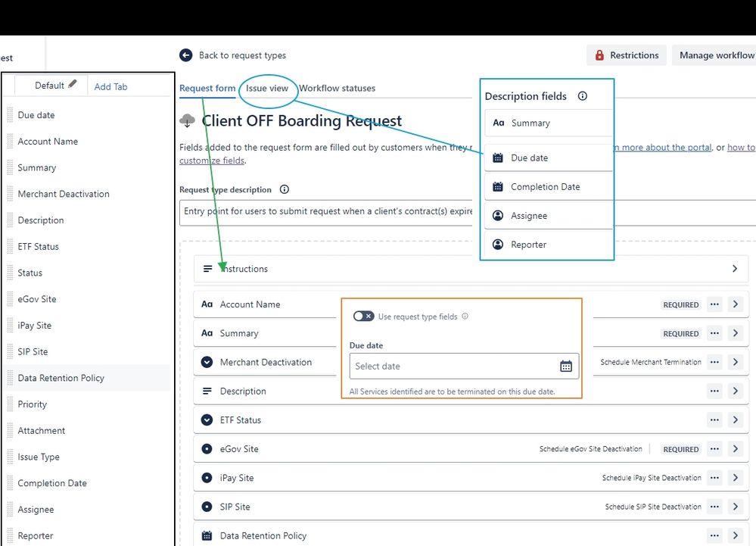
Task: Follow the customize fields link
Action: pos(212,161)
